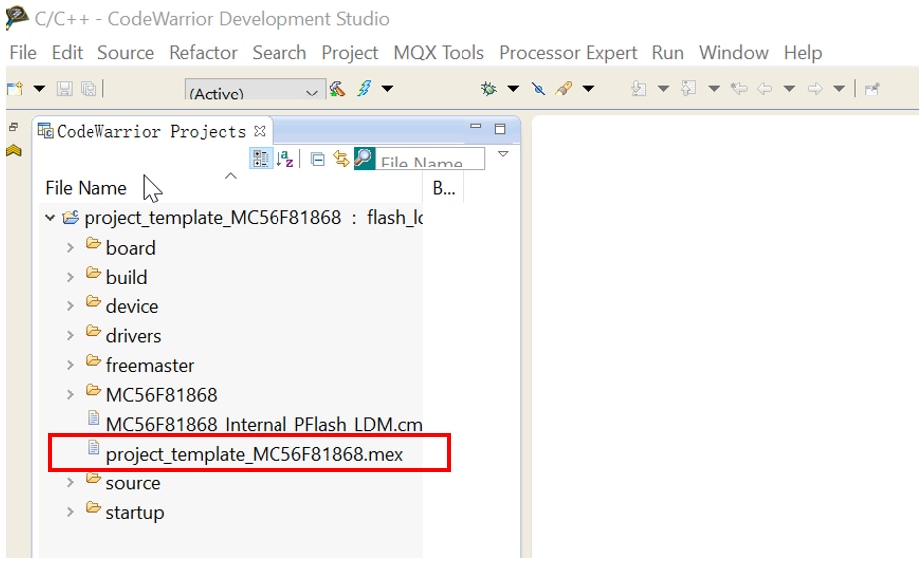Toggle the tree view mode icon
The image size is (924, 568).
click(261, 159)
